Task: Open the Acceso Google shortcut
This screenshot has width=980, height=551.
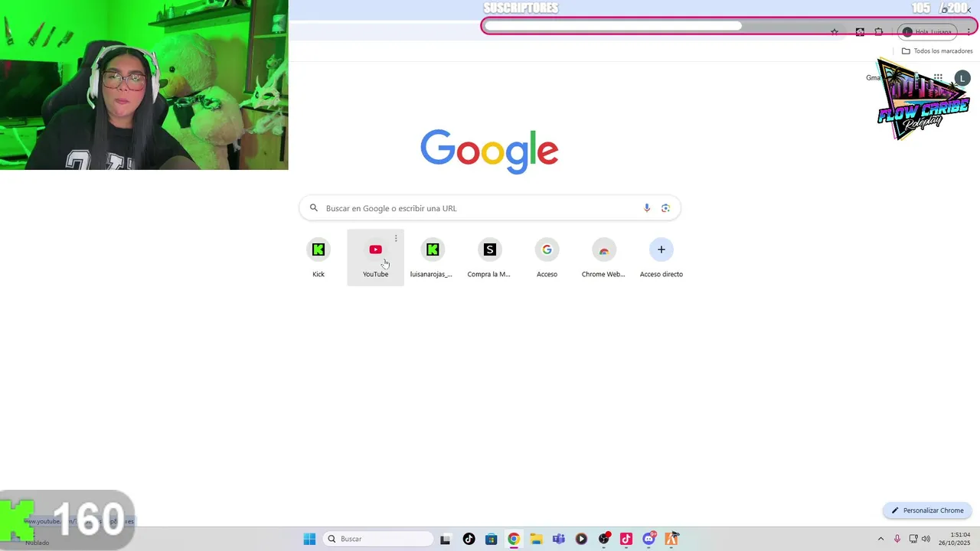Action: pyautogui.click(x=547, y=258)
